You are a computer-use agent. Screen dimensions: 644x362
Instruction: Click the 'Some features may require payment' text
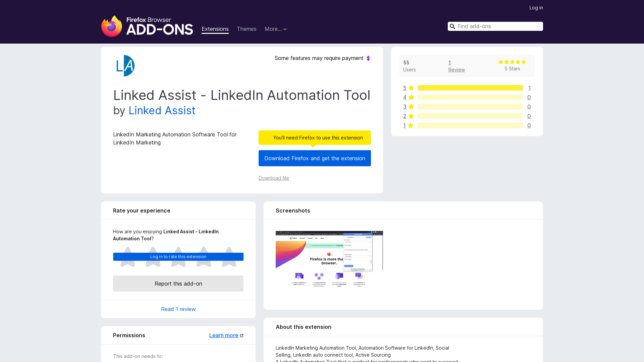[x=319, y=58]
